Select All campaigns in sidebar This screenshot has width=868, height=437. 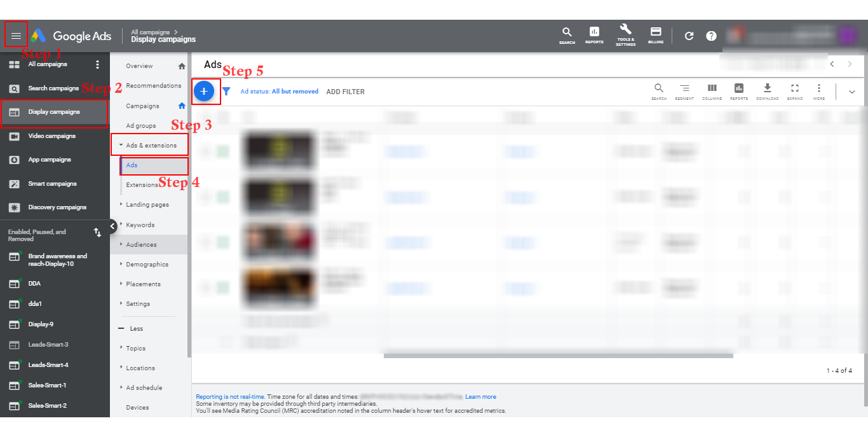[x=48, y=64]
